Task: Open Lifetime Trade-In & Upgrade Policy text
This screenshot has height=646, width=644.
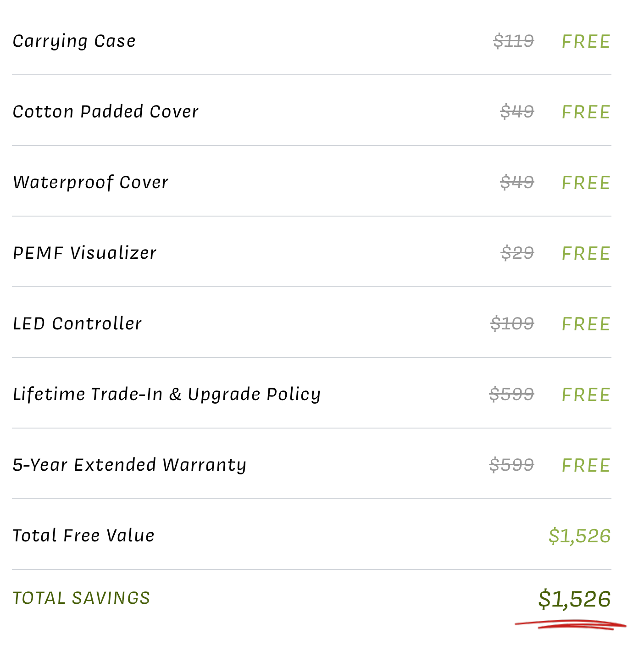Action: point(167,395)
